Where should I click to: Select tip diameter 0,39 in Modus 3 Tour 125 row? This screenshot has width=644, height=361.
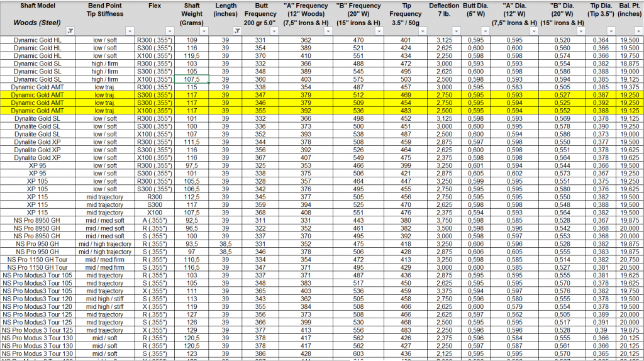pyautogui.click(x=601, y=330)
